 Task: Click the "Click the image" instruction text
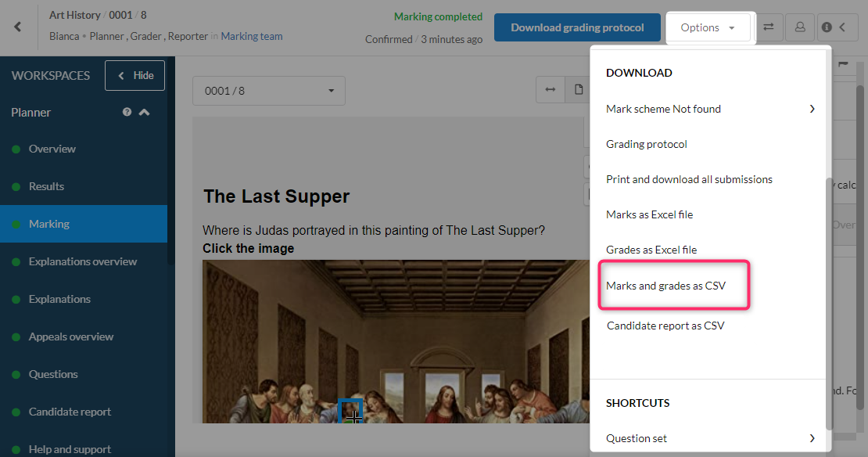(x=248, y=248)
